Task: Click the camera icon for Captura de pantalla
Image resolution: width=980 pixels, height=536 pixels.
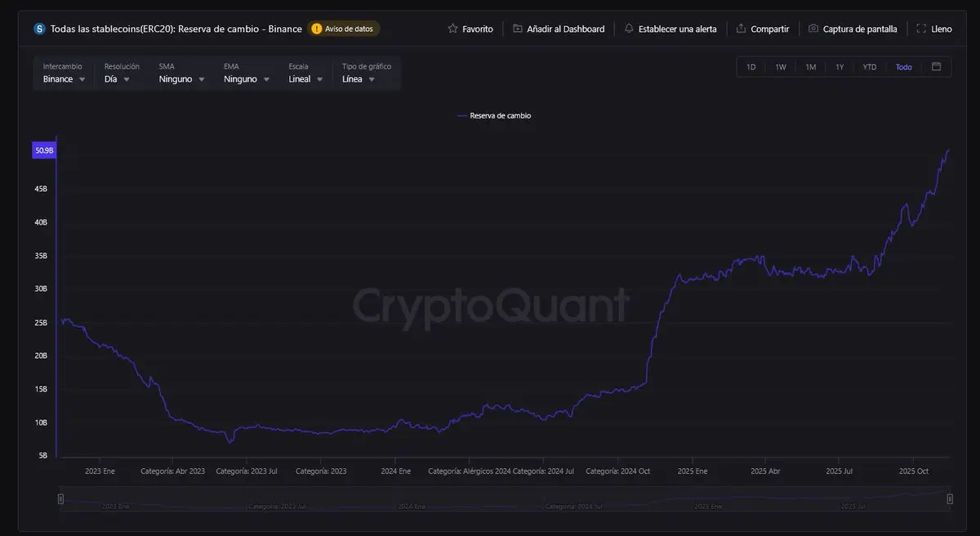Action: [813, 29]
